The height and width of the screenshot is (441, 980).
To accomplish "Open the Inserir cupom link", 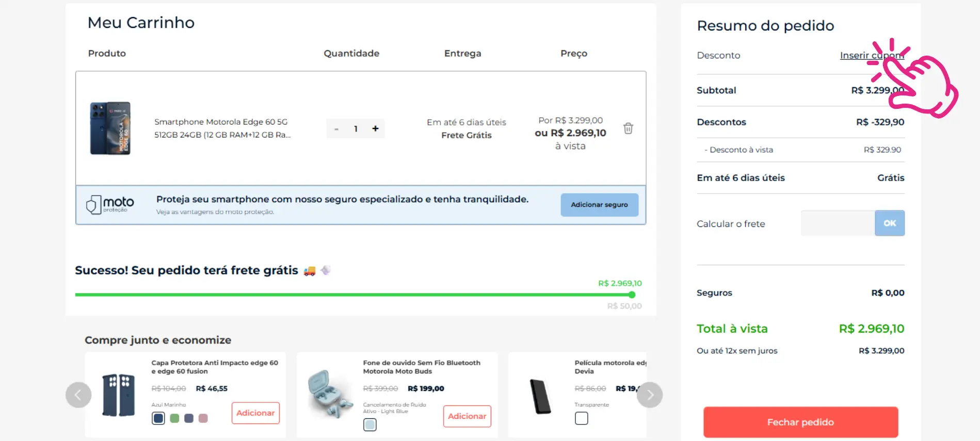I will pyautogui.click(x=872, y=55).
